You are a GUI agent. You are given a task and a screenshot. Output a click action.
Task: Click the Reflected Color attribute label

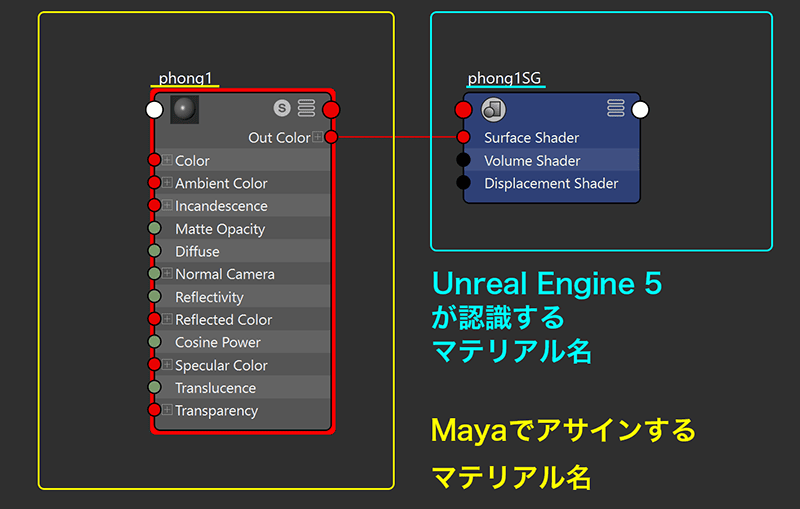(x=223, y=320)
